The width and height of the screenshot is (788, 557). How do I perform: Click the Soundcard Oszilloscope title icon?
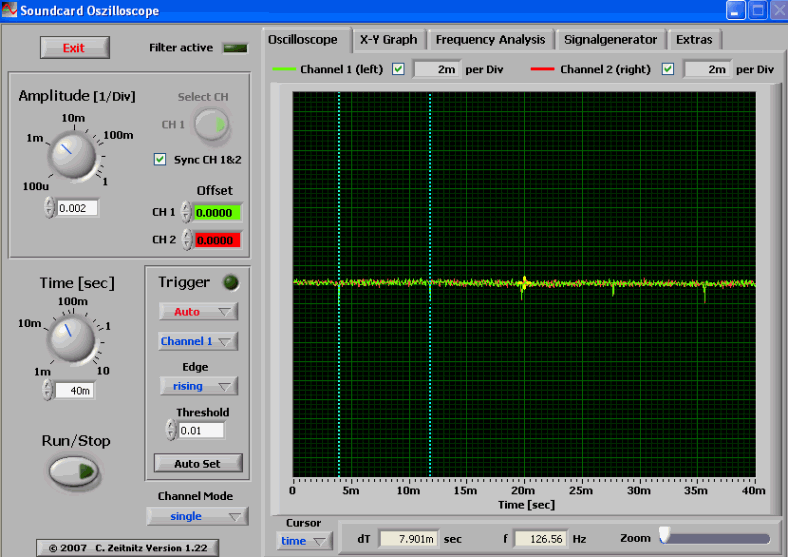pos(9,10)
